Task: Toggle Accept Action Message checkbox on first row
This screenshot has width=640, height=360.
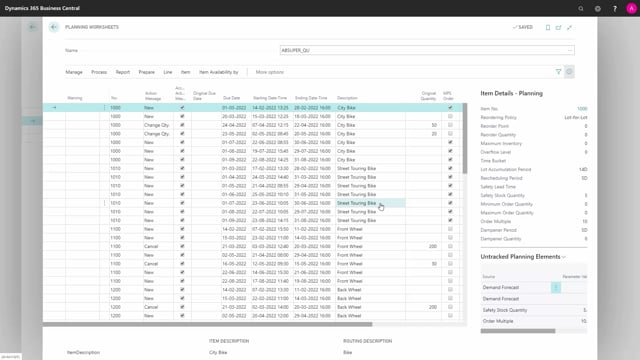Action: coord(182,108)
